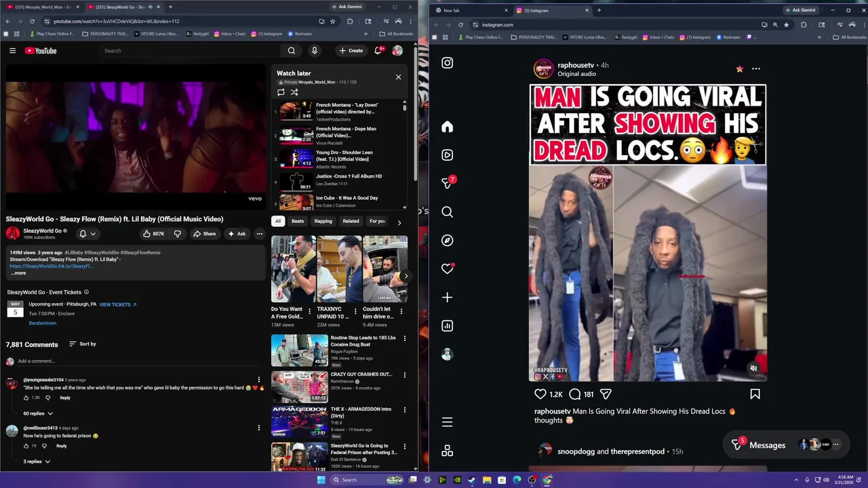Open more actions for the video
This screenshot has height=488, width=868.
coord(259,234)
